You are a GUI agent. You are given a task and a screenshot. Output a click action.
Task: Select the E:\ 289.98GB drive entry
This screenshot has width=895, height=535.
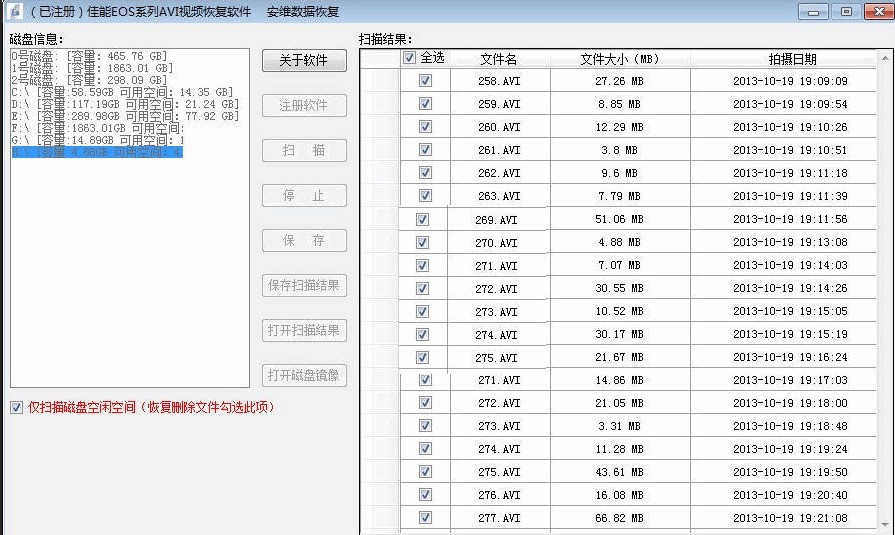pyautogui.click(x=125, y=116)
